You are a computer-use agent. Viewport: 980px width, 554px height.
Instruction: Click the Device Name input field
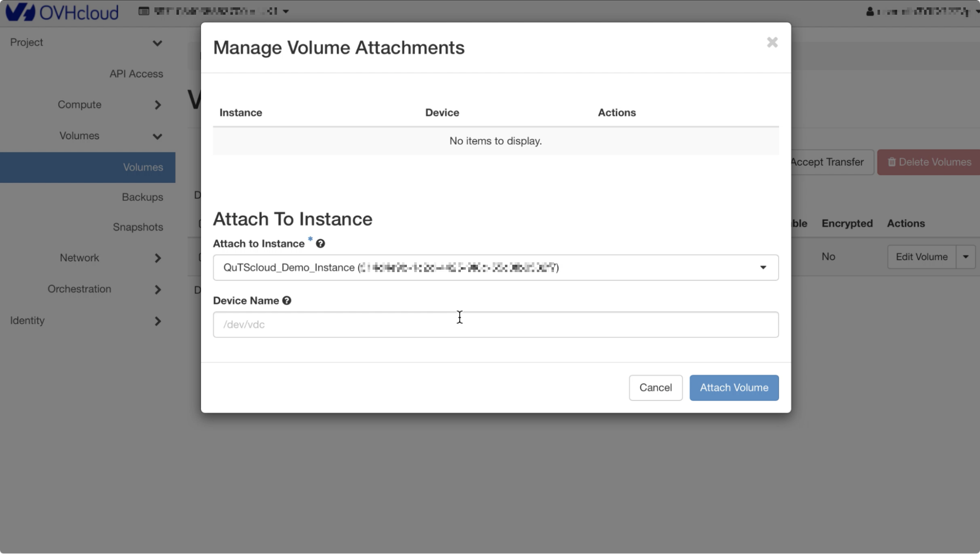(x=495, y=325)
